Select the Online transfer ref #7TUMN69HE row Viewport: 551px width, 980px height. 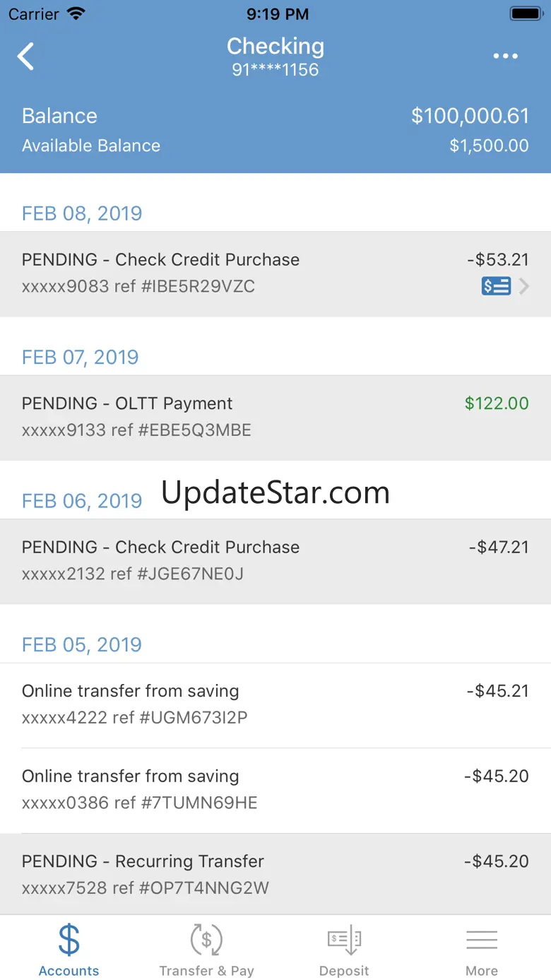pyautogui.click(x=275, y=789)
